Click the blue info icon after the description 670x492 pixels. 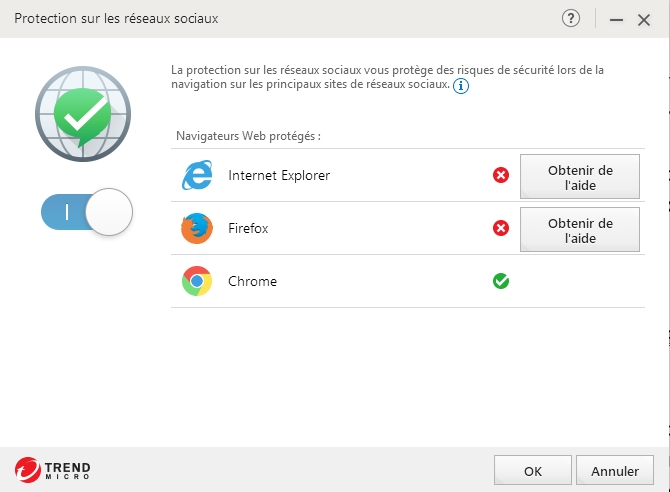point(461,85)
